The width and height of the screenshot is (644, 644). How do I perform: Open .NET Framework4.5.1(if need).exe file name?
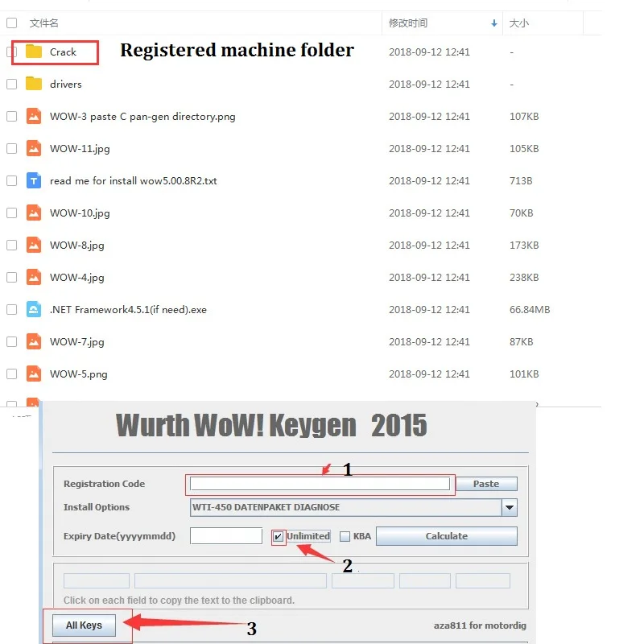click(128, 310)
